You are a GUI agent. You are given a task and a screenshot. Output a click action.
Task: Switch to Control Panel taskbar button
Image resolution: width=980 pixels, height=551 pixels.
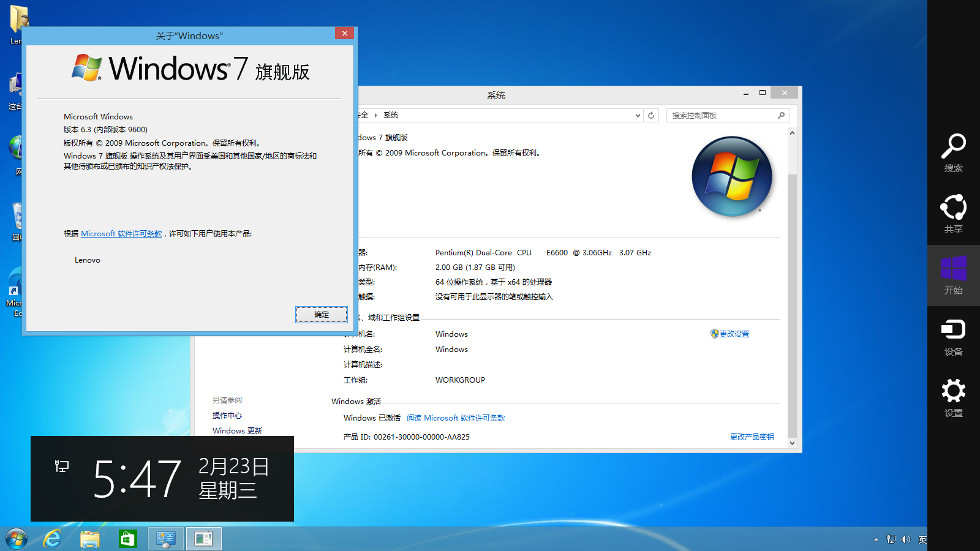pos(166,539)
